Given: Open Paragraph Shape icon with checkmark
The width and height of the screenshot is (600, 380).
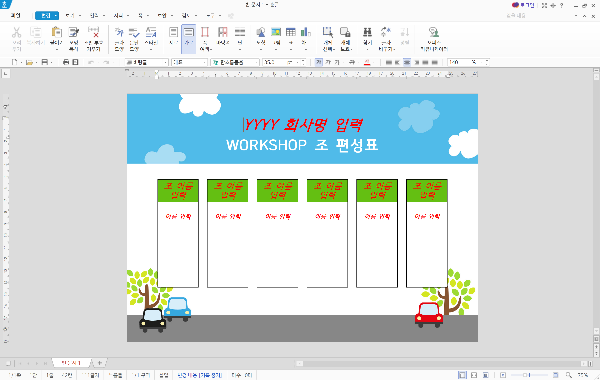Looking at the screenshot, I should [x=134, y=33].
